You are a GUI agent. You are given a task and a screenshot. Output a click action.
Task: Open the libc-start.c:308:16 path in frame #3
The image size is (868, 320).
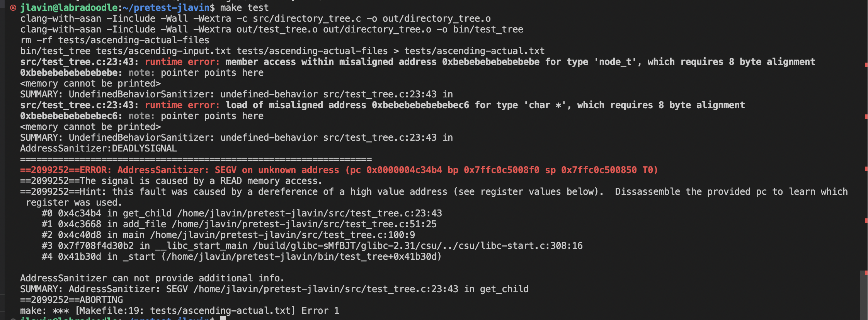tap(417, 246)
